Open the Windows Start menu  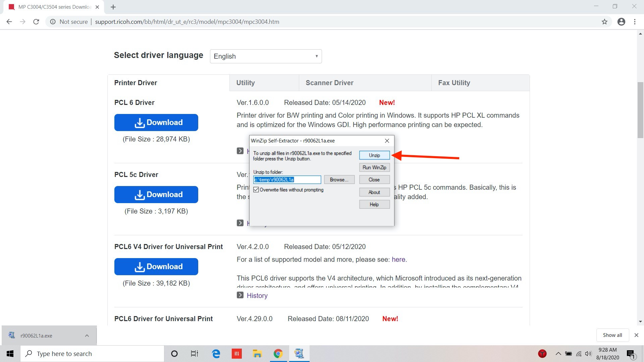(10, 354)
